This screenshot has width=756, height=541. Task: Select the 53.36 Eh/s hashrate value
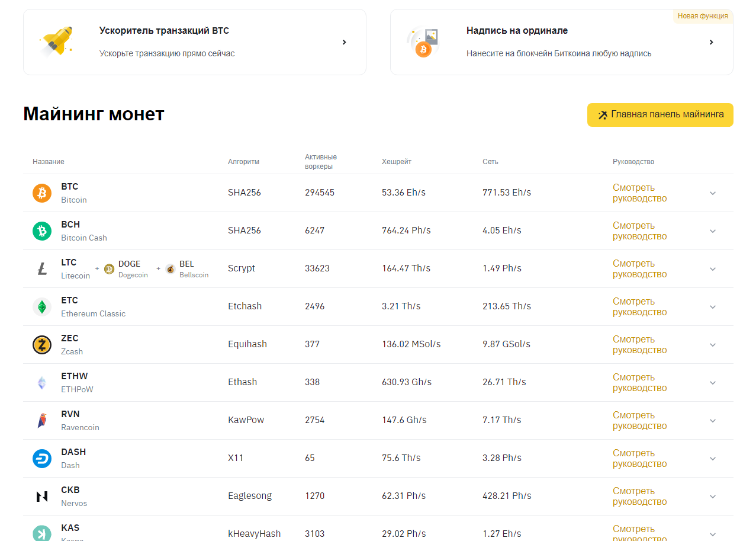pyautogui.click(x=404, y=193)
